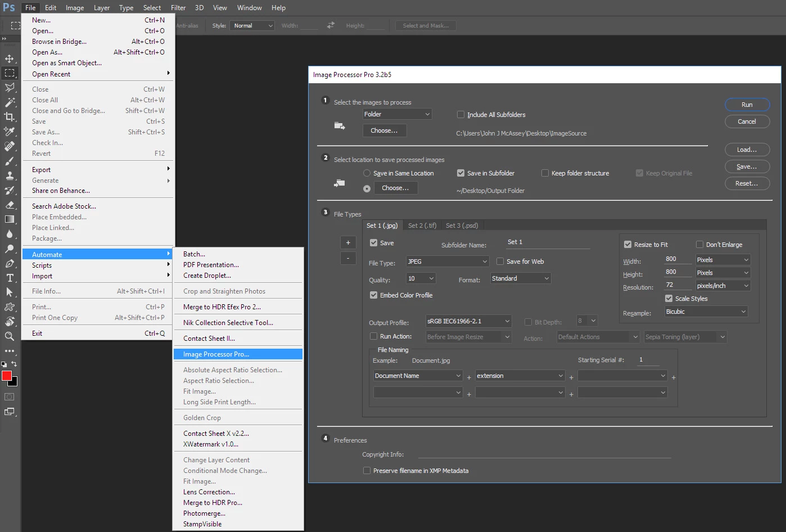Enable Preserve filename in XMP Metadata
Screen dimensions: 786x532
pyautogui.click(x=367, y=471)
